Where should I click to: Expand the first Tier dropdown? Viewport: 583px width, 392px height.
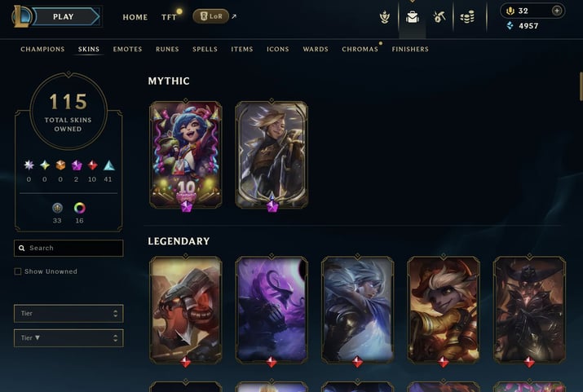(x=68, y=313)
